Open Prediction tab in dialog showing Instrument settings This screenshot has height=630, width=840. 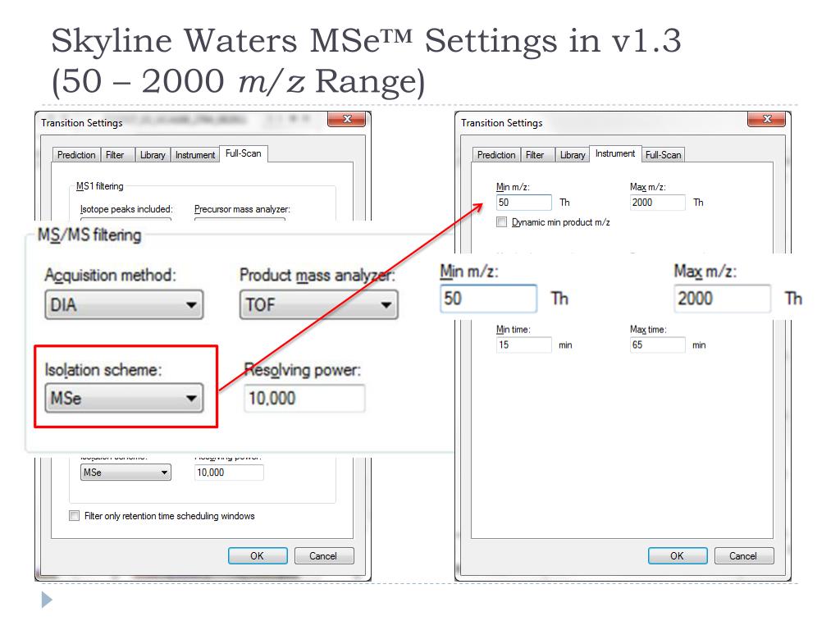496,155
